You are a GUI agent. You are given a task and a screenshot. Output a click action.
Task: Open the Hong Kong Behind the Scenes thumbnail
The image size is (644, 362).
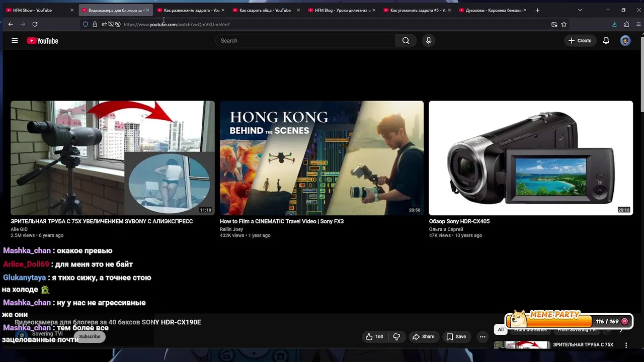coord(321,158)
